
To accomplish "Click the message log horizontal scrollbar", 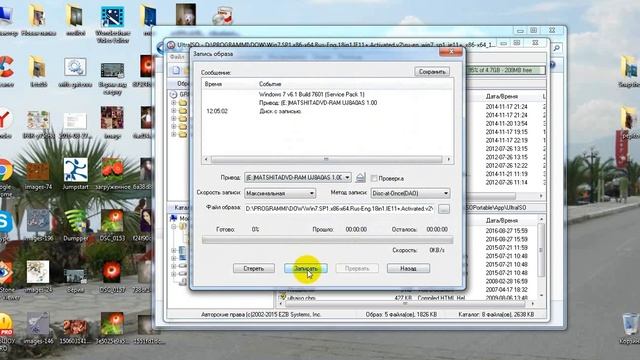I will [327, 159].
